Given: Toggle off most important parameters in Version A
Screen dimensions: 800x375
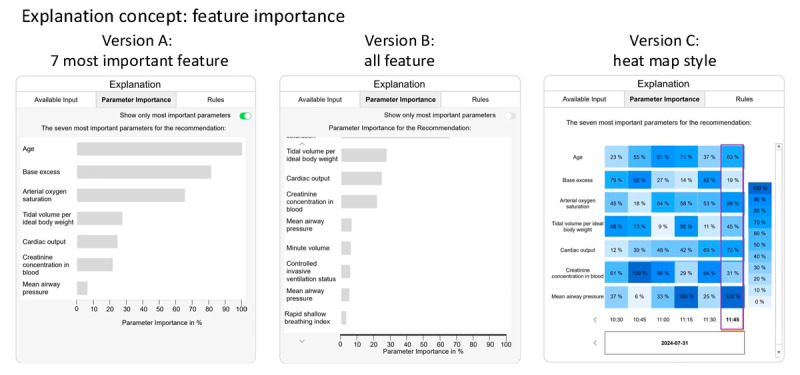Looking at the screenshot, I should click(245, 116).
